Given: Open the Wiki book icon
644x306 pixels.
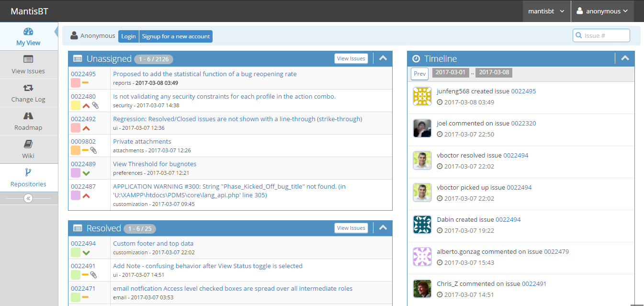Looking at the screenshot, I should (x=28, y=144).
